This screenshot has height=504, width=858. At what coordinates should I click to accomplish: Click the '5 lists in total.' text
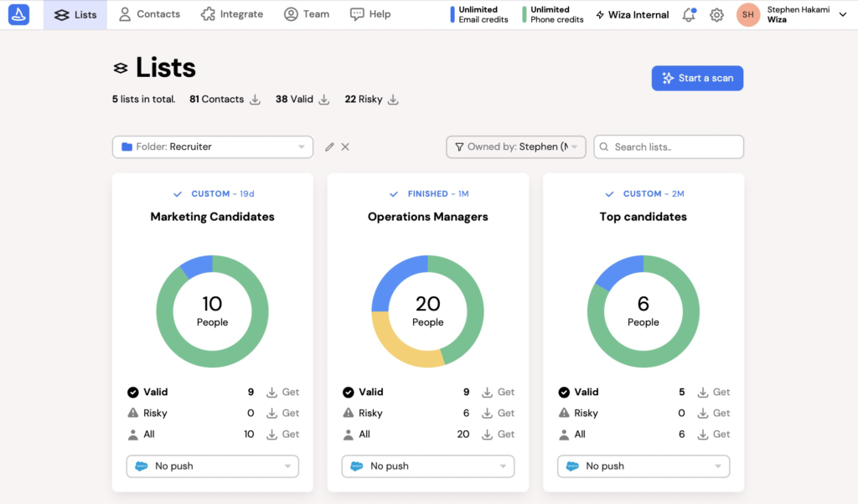(144, 99)
